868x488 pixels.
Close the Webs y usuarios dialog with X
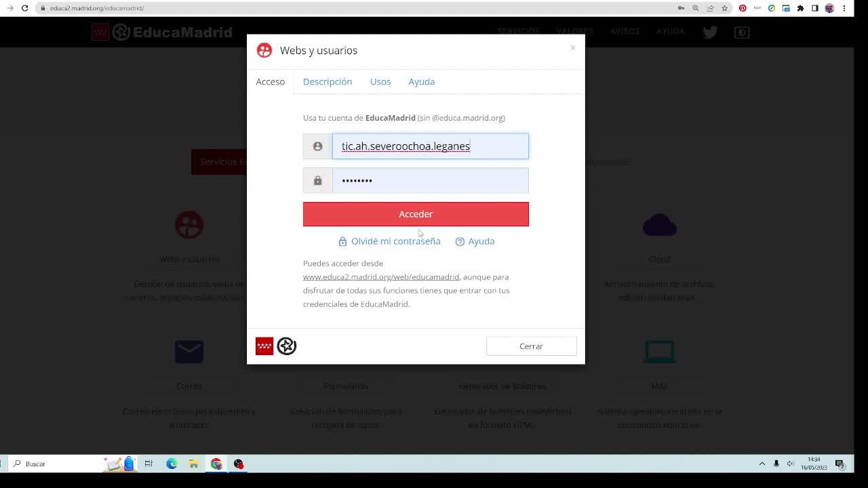(573, 47)
